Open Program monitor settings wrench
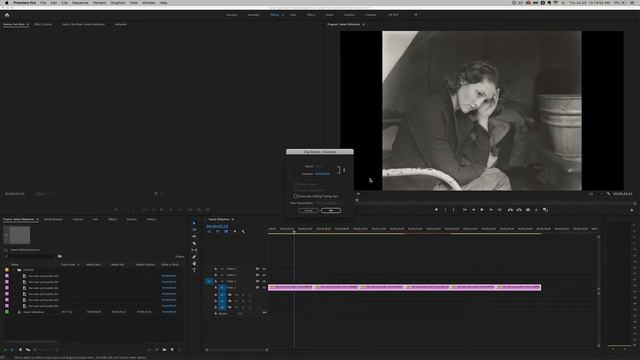The width and height of the screenshot is (640, 360). [608, 194]
